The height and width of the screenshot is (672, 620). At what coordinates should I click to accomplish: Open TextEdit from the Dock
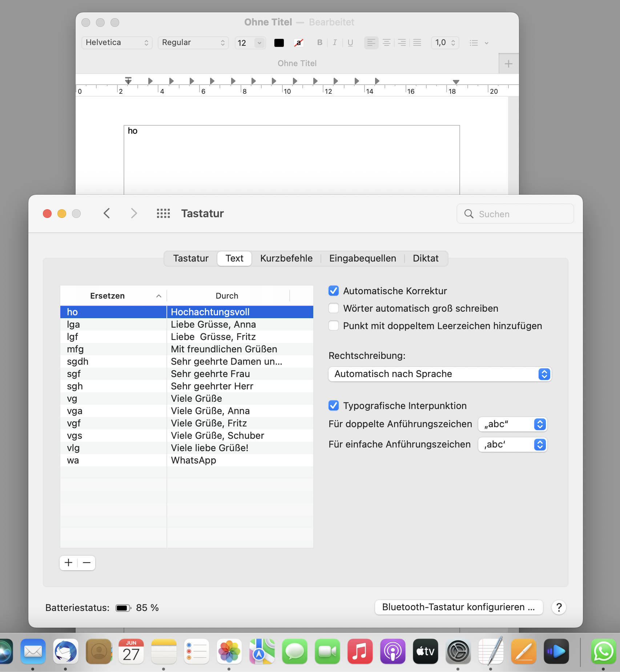coord(491,651)
